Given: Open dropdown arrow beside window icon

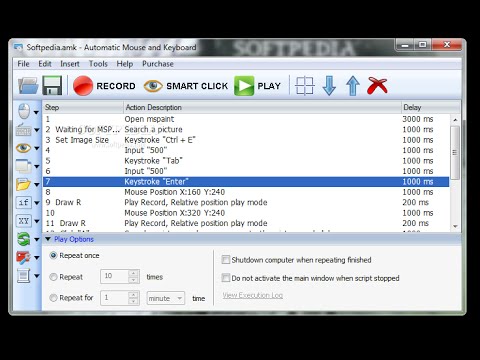Looking at the screenshot, I should pyautogui.click(x=36, y=166).
